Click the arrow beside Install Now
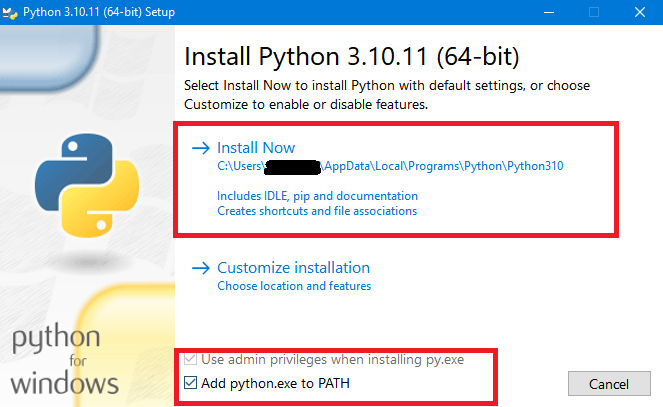Image resolution: width=663 pixels, height=407 pixels. [x=200, y=148]
